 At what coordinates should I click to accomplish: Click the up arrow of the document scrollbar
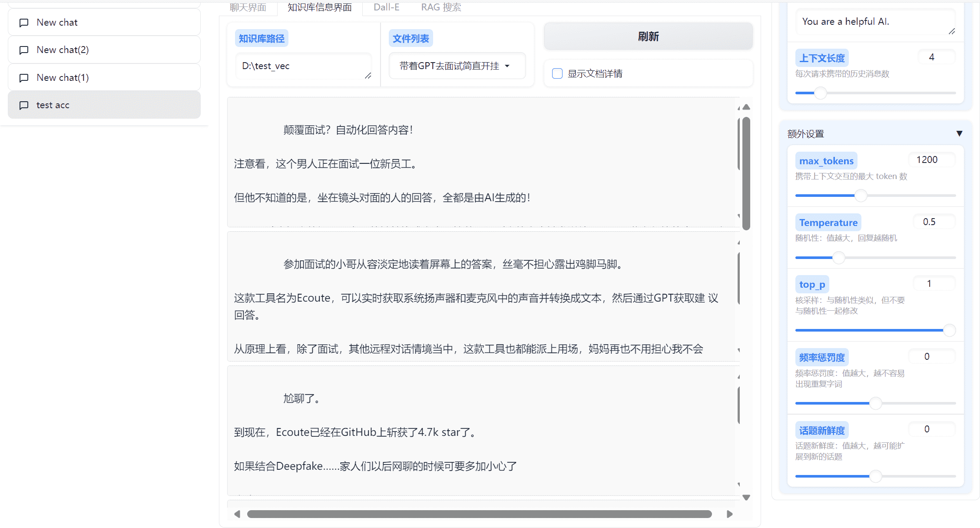(x=745, y=107)
